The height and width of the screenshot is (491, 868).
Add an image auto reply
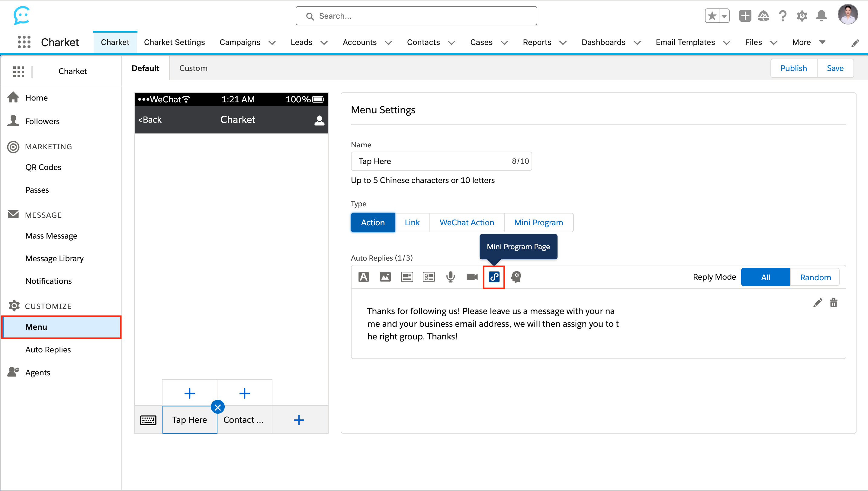tap(385, 277)
